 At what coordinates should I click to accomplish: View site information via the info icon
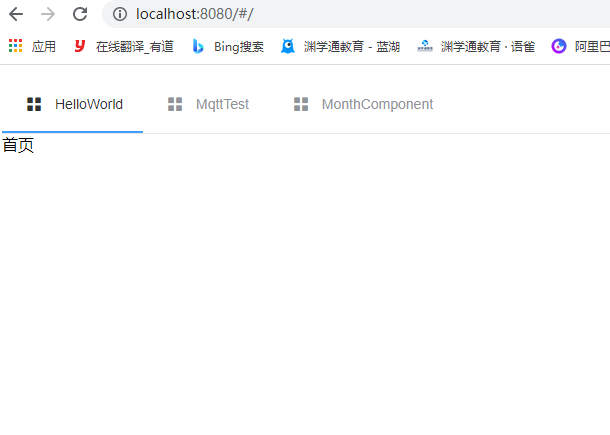(120, 14)
